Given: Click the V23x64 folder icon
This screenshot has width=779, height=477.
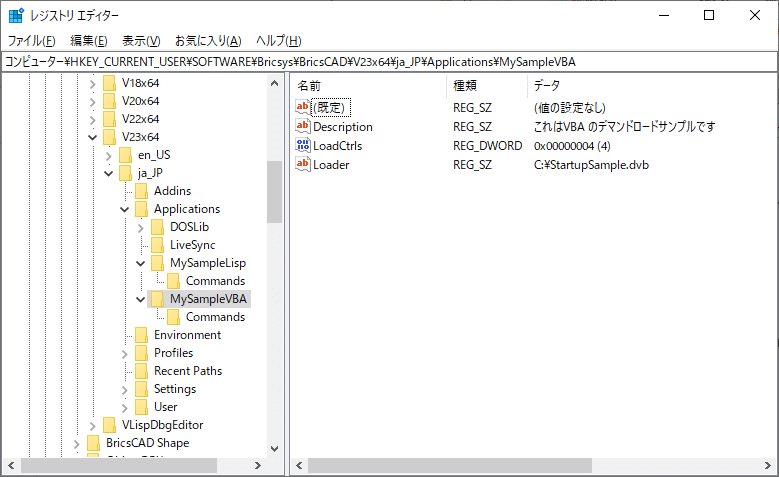Looking at the screenshot, I should click(109, 137).
